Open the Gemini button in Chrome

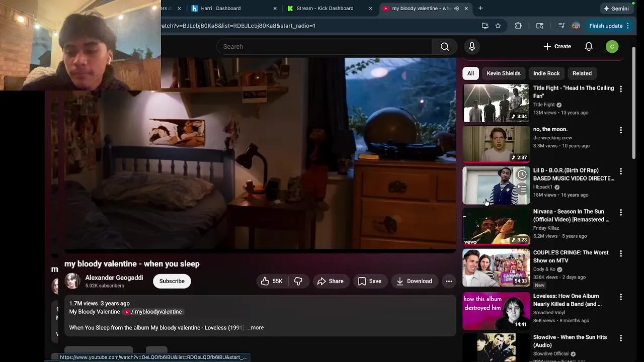pyautogui.click(x=616, y=9)
